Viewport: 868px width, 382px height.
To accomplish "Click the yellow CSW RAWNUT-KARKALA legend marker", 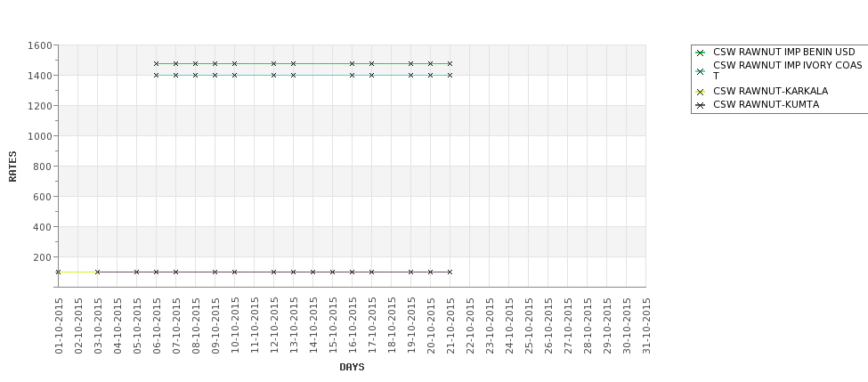I will click(x=701, y=92).
